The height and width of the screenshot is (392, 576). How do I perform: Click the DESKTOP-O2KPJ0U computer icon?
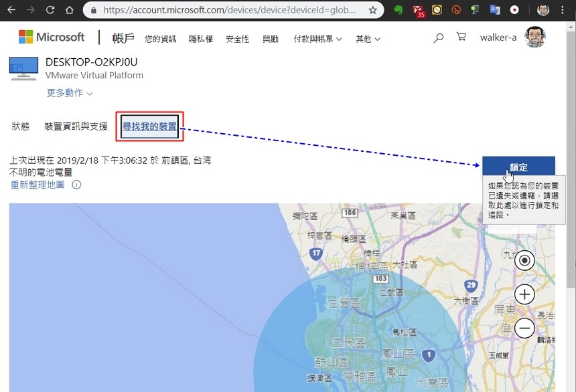[x=23, y=69]
